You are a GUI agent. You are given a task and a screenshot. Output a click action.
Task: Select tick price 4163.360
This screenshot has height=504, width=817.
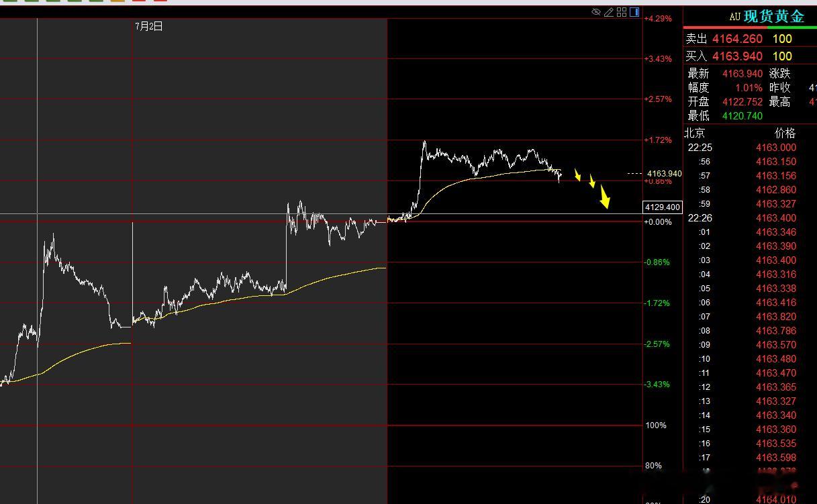[776, 430]
